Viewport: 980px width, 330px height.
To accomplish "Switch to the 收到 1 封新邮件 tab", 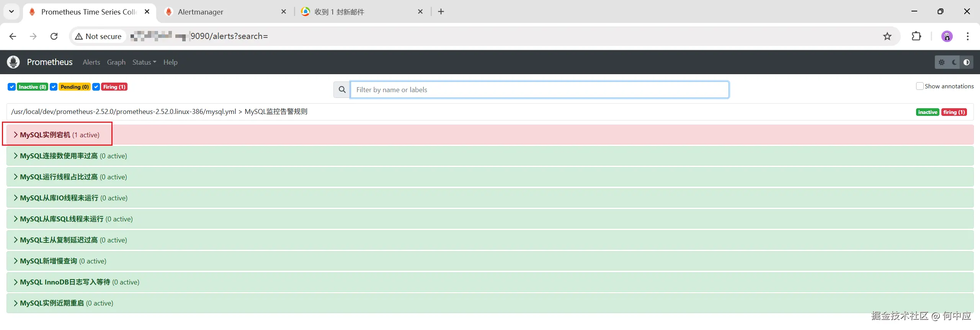I will 362,11.
